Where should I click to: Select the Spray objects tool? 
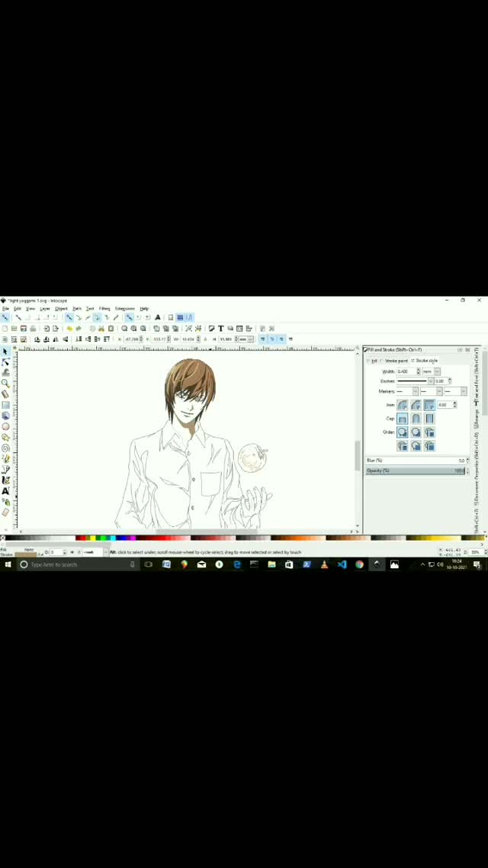point(5,502)
